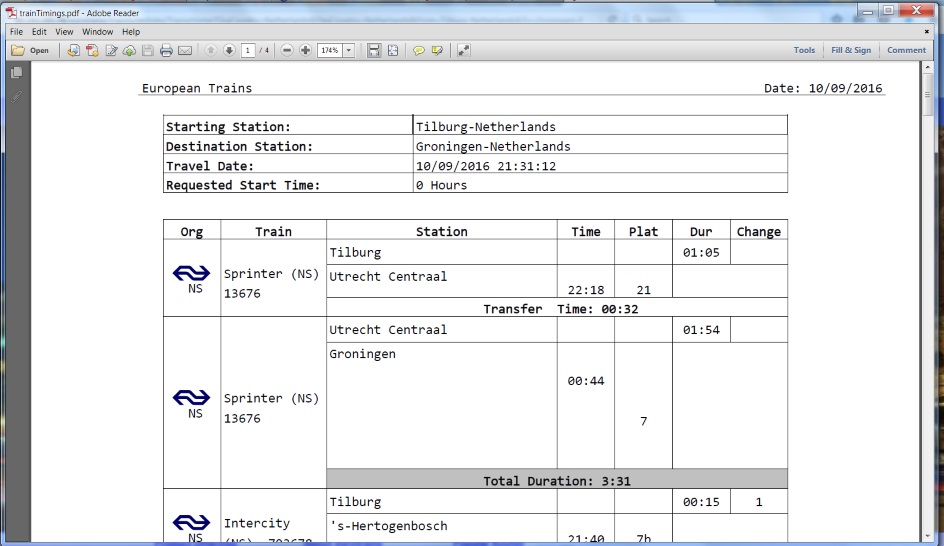Image resolution: width=944 pixels, height=546 pixels.
Task: Open the zoom level dropdown arrow
Action: coord(349,51)
